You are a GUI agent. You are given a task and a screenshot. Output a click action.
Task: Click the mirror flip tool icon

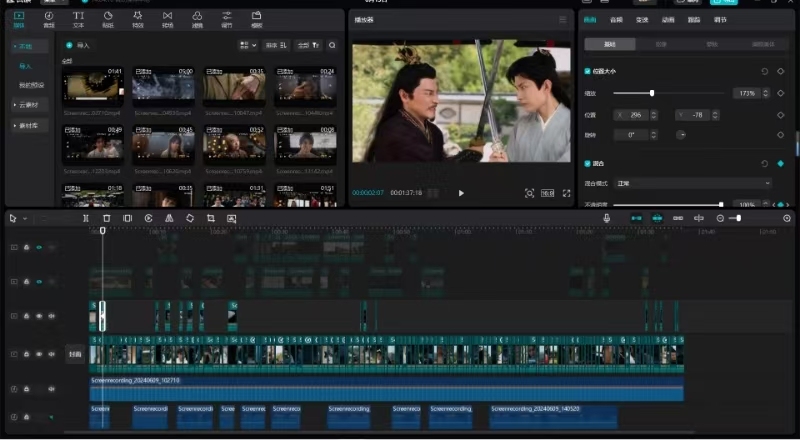click(x=169, y=218)
